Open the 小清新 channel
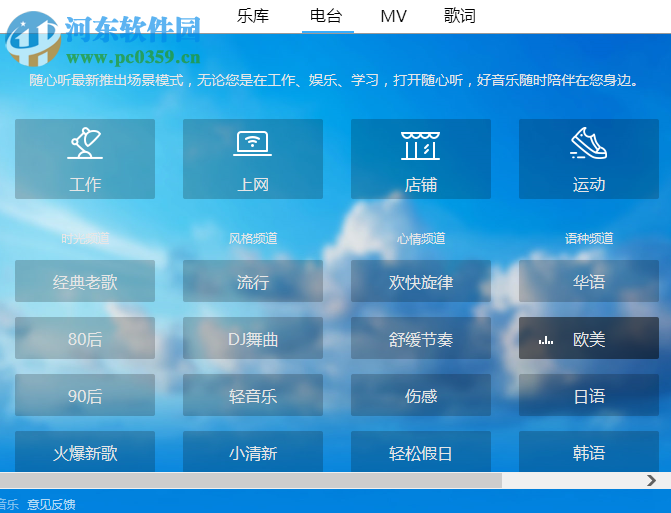Viewport: 671px width, 513px height. [x=253, y=451]
